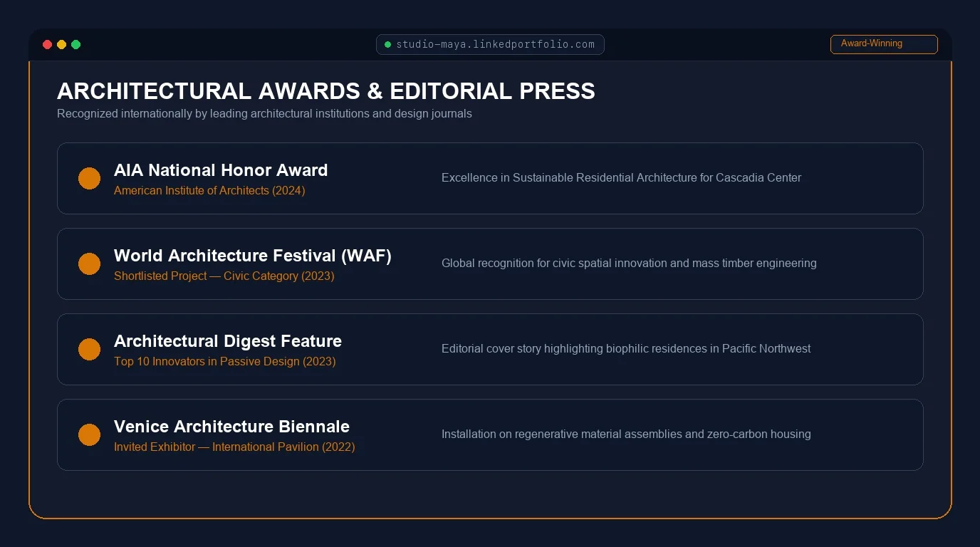Click the orange dot beside World Architecture Festival
The image size is (980, 547).
[89, 264]
